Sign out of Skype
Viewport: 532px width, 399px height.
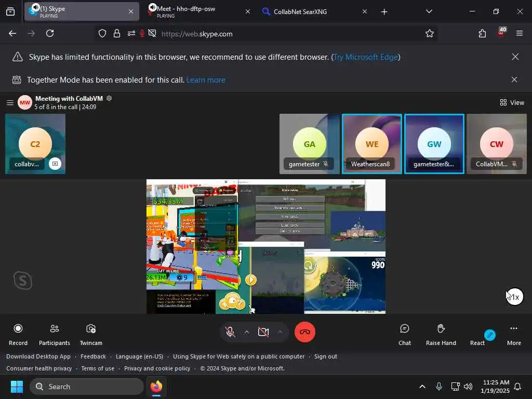pos(325,356)
